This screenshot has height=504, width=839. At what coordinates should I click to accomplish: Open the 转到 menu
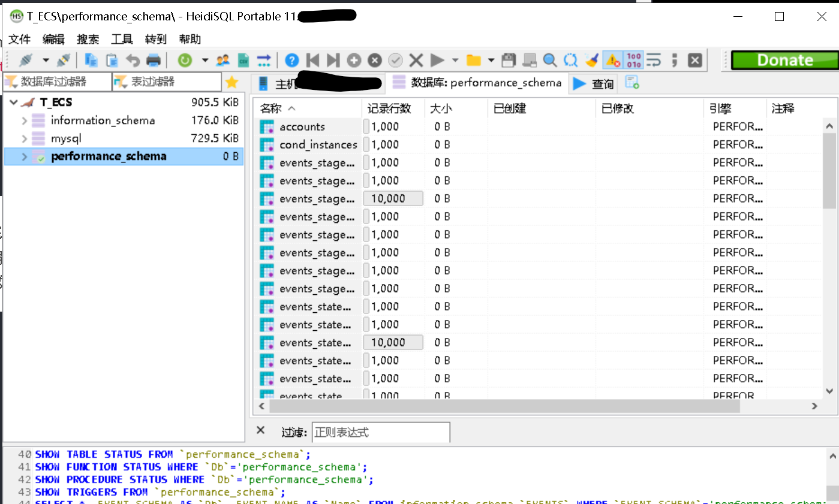(156, 39)
